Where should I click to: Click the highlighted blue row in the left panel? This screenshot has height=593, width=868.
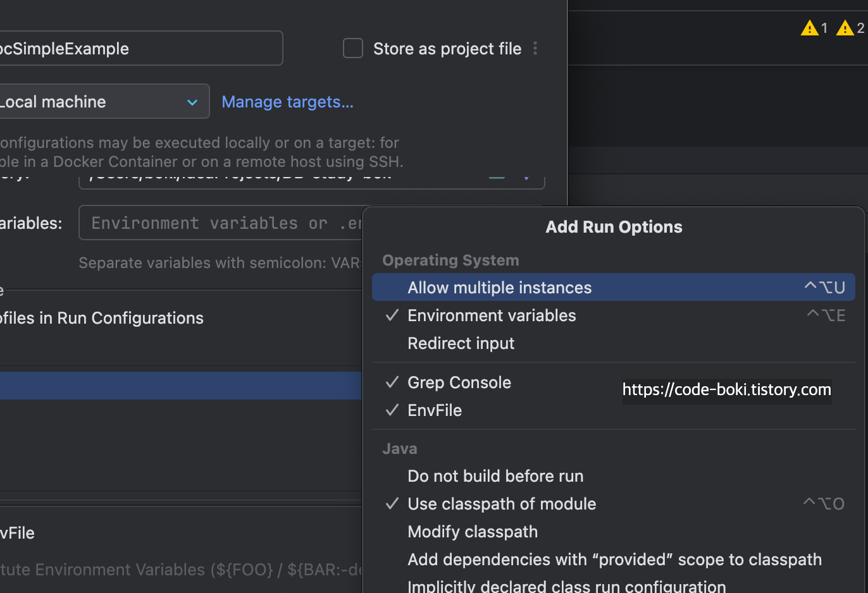click(180, 386)
